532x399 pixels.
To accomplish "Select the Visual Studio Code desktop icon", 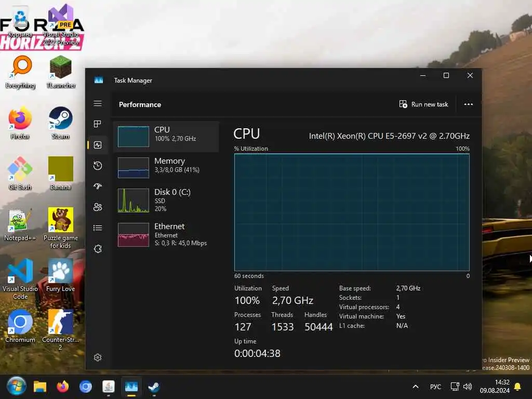I will [20, 279].
